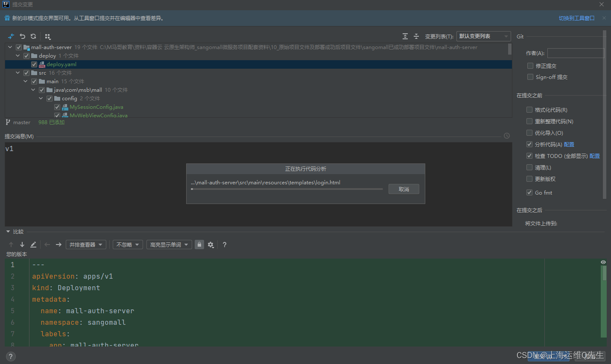Cancel the running code analysis

[x=404, y=189]
